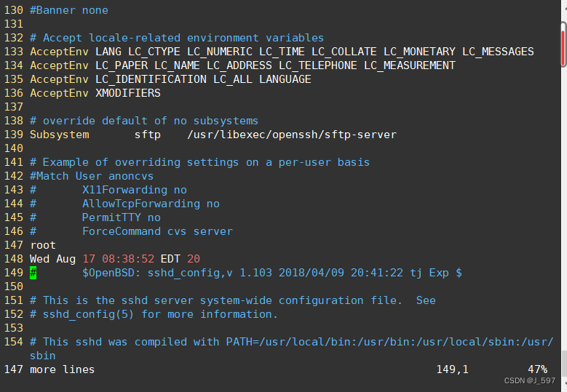Click the 'AllowTcpForwarding no' commented line

pos(151,204)
